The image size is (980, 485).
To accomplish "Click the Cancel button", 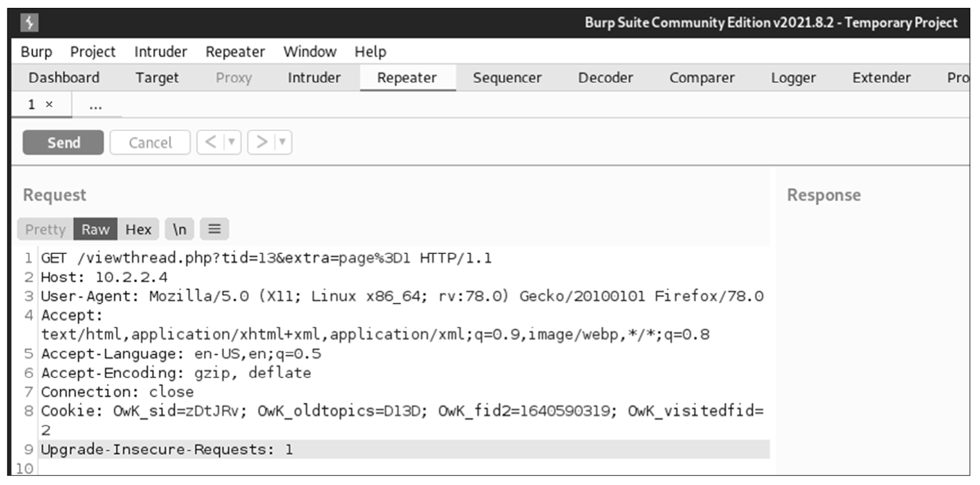I will click(x=150, y=143).
